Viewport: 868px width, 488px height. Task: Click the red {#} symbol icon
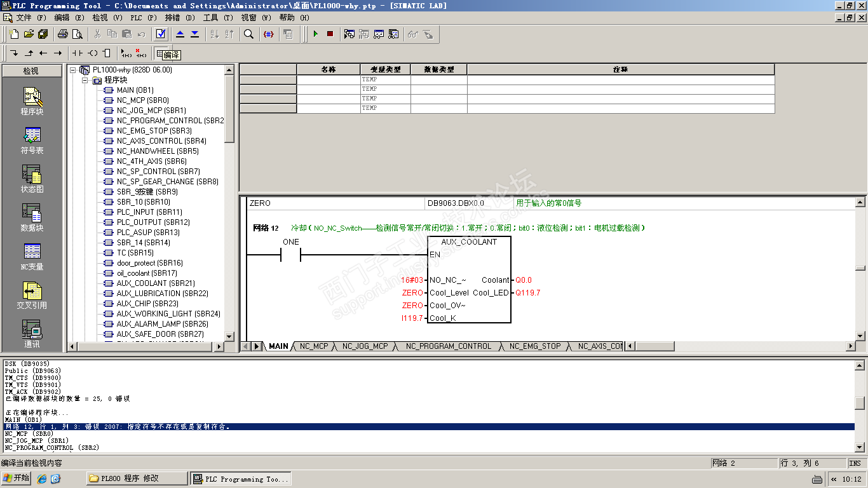tap(268, 34)
